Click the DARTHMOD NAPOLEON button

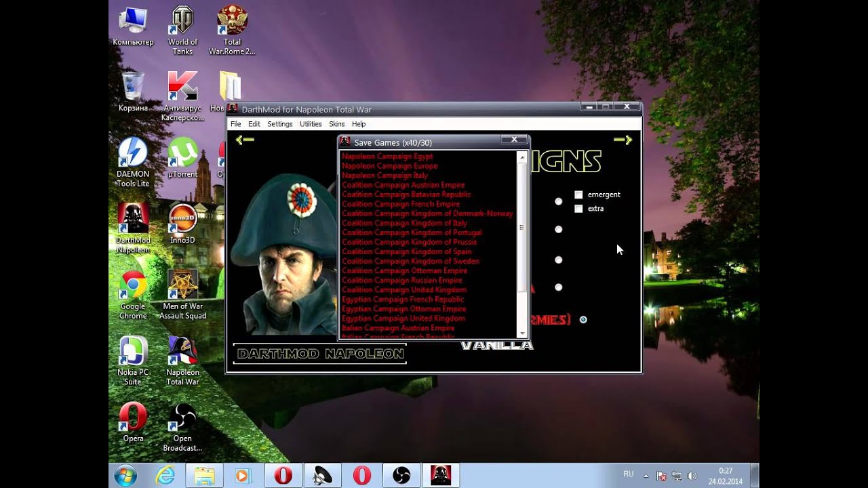point(320,354)
